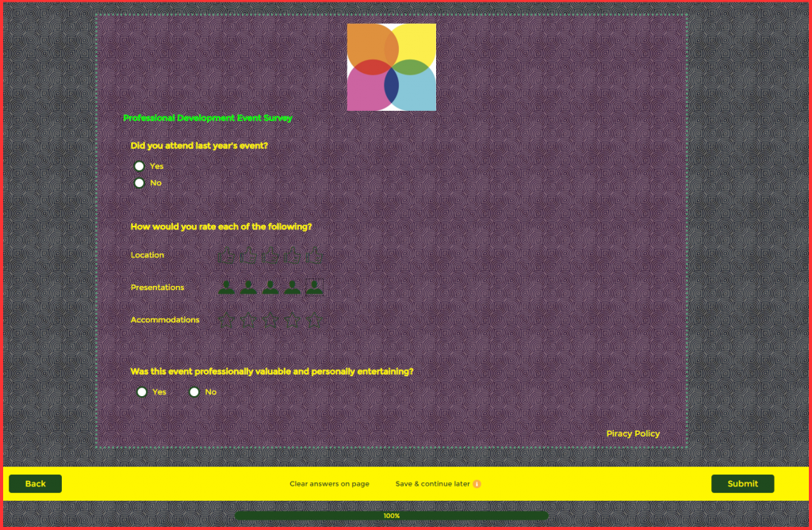The width and height of the screenshot is (812, 530).
Task: Choose No for attending last year's event
Action: pyautogui.click(x=139, y=182)
